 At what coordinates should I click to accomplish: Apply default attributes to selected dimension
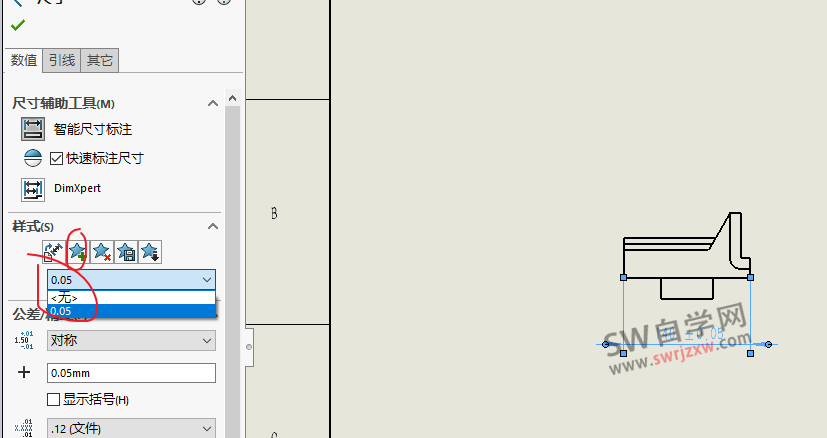point(54,252)
